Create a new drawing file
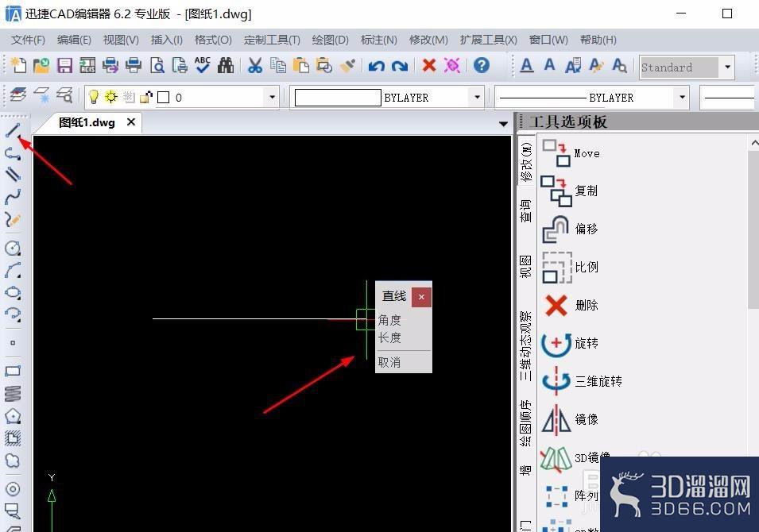Image resolution: width=759 pixels, height=532 pixels. point(18,65)
